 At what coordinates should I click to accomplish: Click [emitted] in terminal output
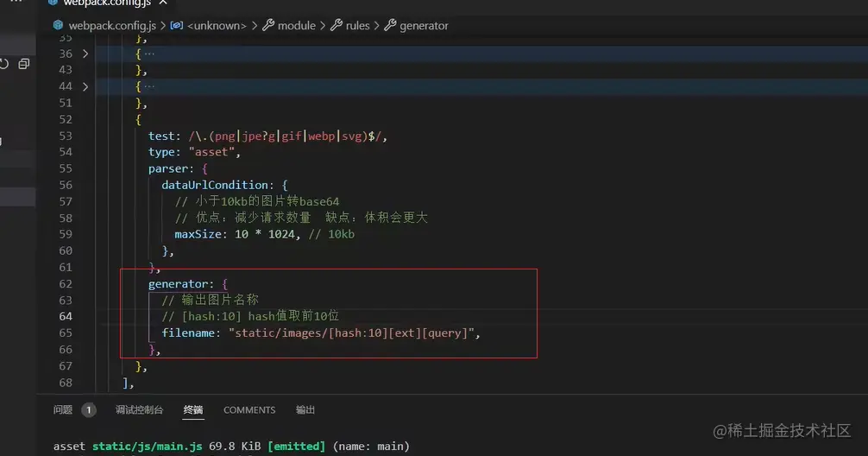(296, 446)
